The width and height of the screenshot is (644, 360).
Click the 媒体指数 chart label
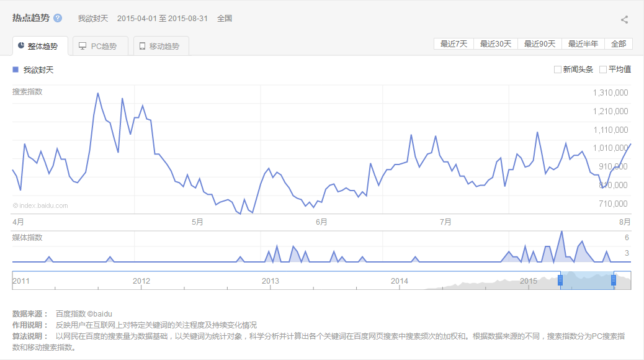[x=27, y=238]
